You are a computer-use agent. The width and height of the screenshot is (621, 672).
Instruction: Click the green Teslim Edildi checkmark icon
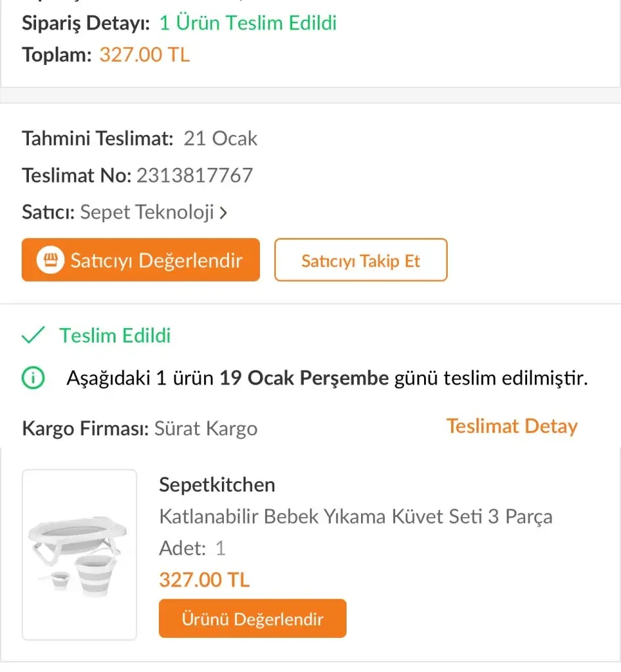(x=33, y=335)
